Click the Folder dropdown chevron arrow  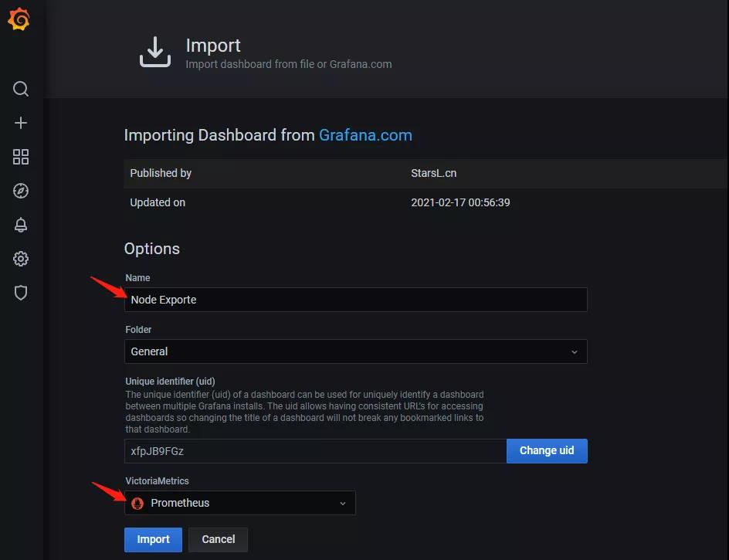tap(575, 352)
